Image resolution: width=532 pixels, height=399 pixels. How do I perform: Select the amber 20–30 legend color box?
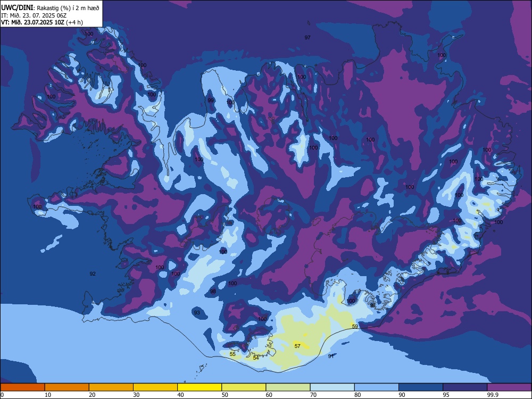point(111,387)
